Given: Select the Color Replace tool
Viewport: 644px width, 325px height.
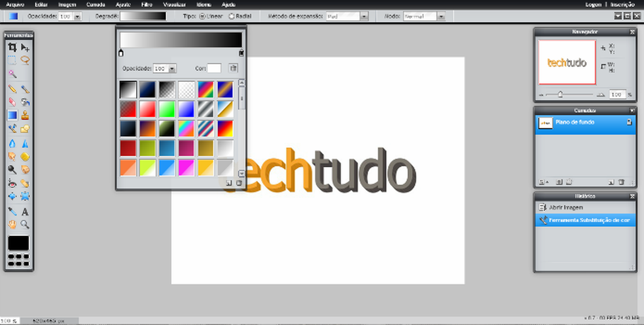Looking at the screenshot, I should tap(12, 129).
